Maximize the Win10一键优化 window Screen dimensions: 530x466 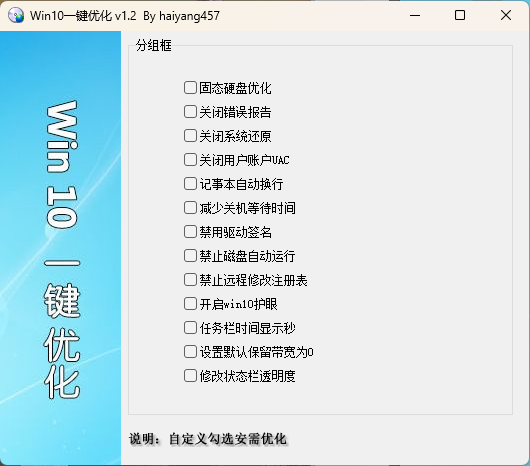tap(460, 15)
